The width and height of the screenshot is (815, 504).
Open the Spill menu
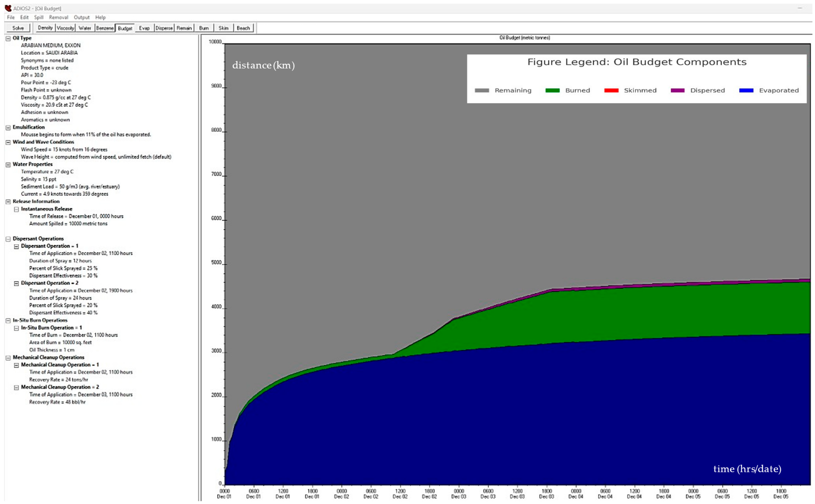point(39,17)
